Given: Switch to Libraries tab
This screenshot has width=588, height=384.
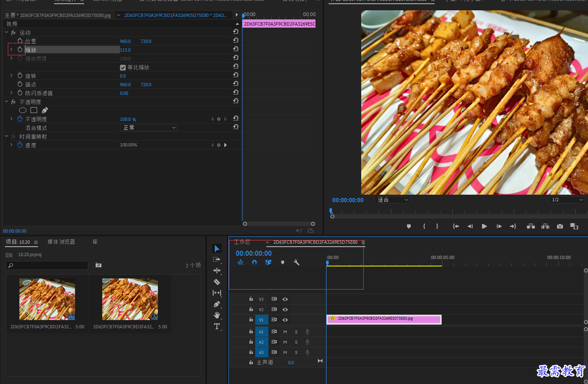Looking at the screenshot, I should click(95, 242).
